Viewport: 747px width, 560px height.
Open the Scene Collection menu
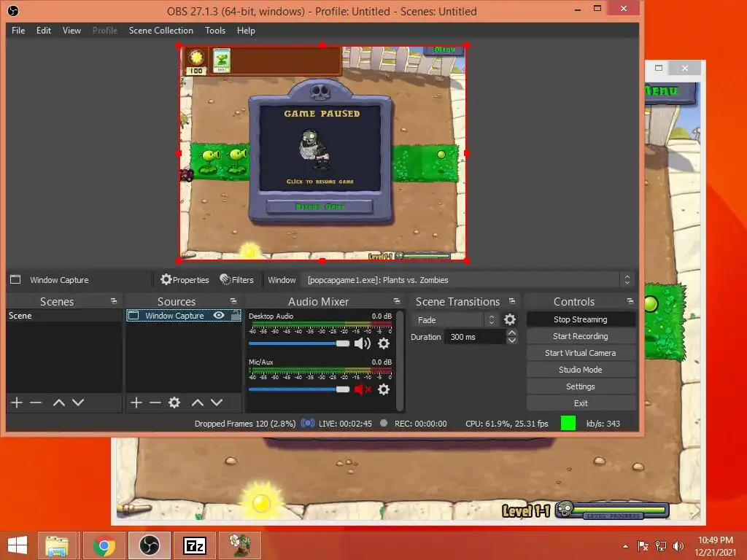(x=161, y=31)
